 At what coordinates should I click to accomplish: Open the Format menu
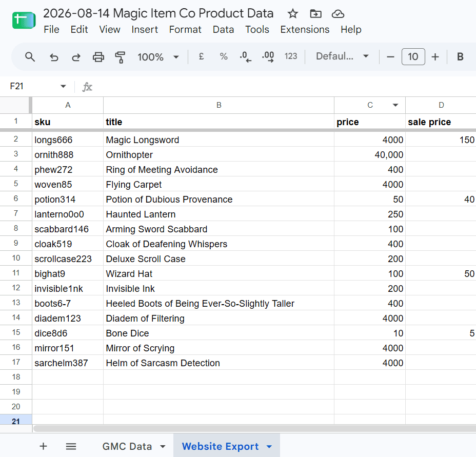(x=185, y=29)
